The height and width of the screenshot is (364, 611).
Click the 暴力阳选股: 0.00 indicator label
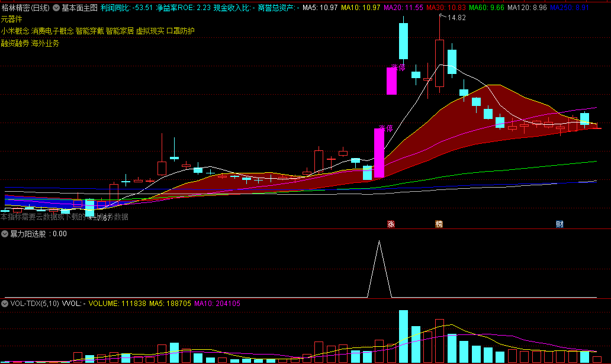pyautogui.click(x=38, y=234)
